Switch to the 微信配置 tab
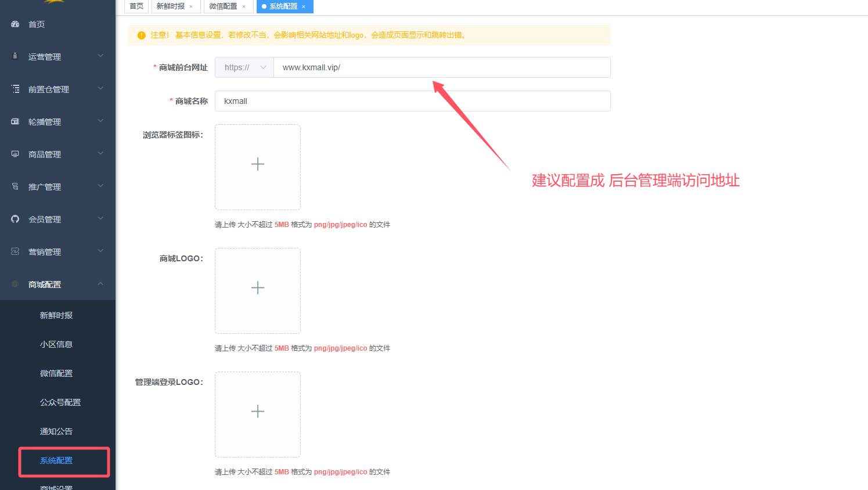Viewport: 868px width, 490px height. (224, 6)
